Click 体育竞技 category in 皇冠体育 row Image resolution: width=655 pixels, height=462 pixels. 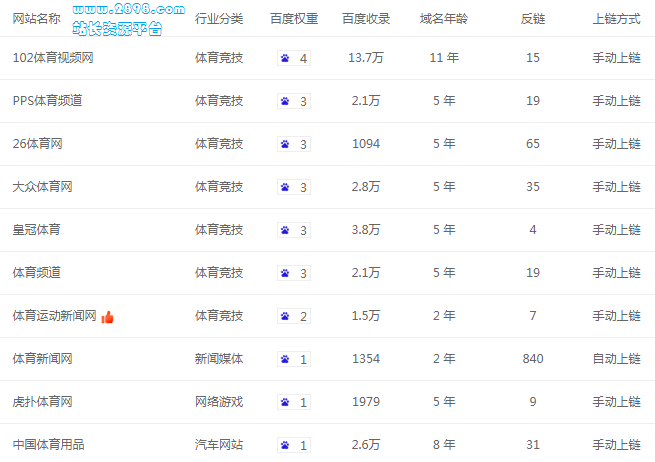(x=219, y=230)
